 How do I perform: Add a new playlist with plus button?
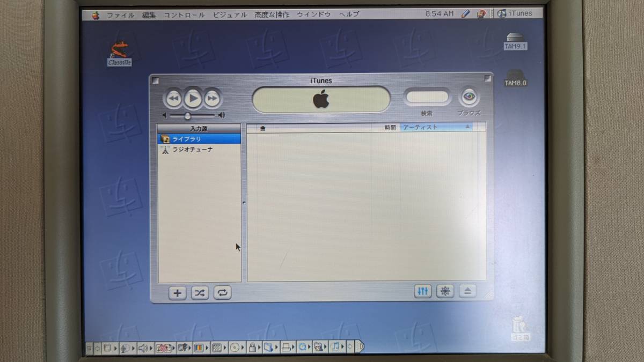(178, 293)
